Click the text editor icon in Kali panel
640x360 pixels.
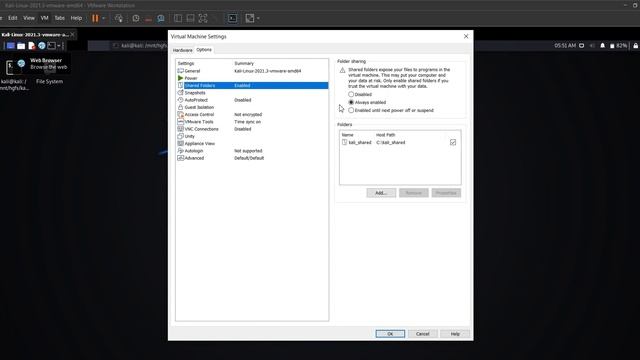pos(31,46)
